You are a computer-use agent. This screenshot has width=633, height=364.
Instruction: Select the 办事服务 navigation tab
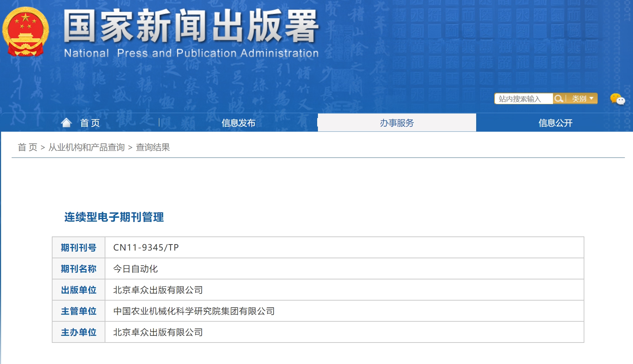pyautogui.click(x=397, y=123)
